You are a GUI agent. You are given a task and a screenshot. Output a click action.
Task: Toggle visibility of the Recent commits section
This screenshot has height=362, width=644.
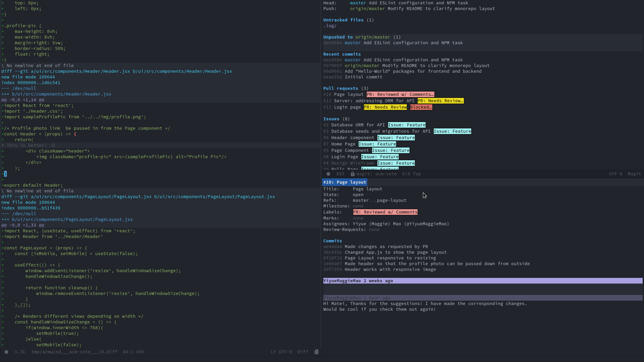point(342,54)
